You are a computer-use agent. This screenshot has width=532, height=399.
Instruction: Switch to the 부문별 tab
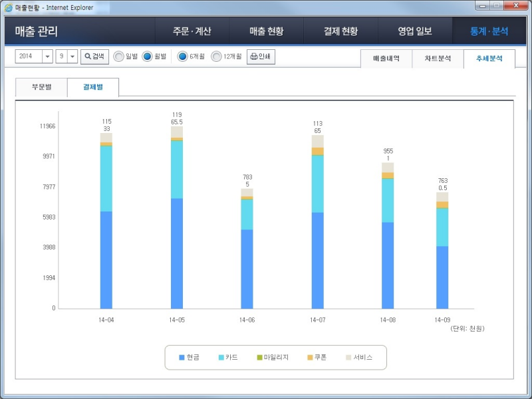[41, 86]
